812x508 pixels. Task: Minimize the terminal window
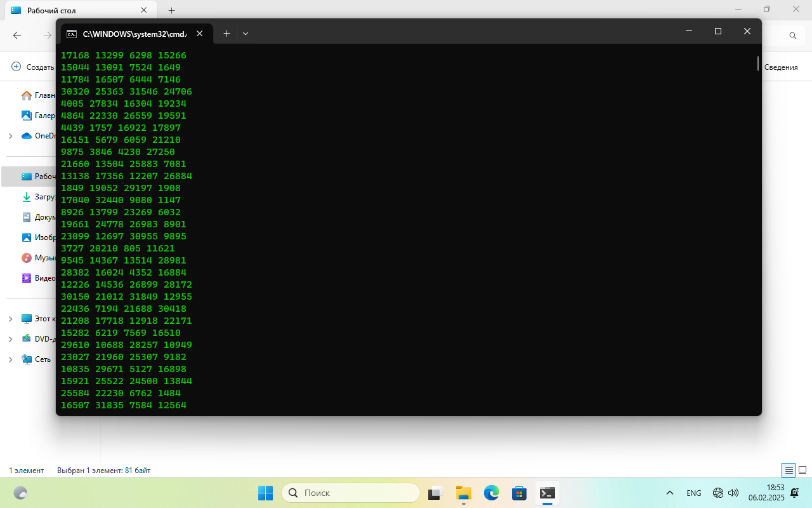(x=689, y=31)
